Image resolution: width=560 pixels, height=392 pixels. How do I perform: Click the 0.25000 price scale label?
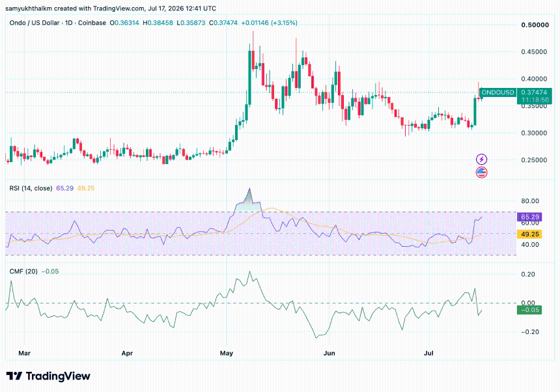(534, 160)
